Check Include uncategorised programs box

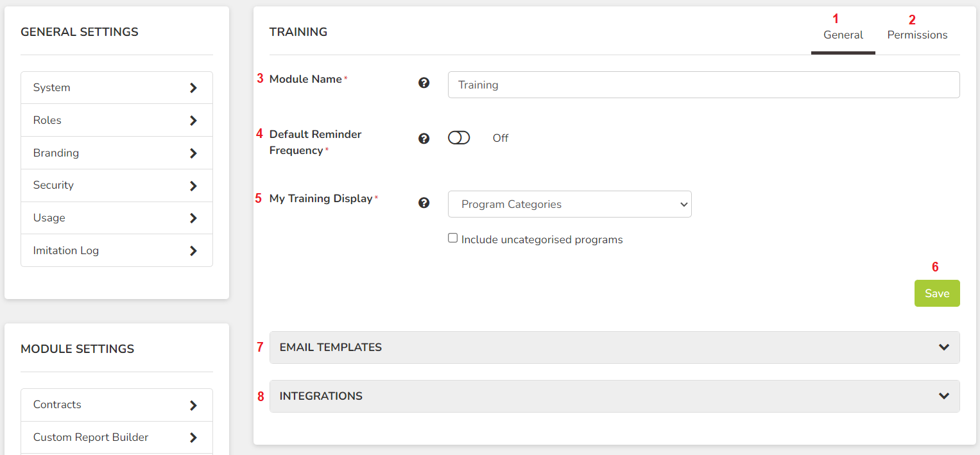453,238
